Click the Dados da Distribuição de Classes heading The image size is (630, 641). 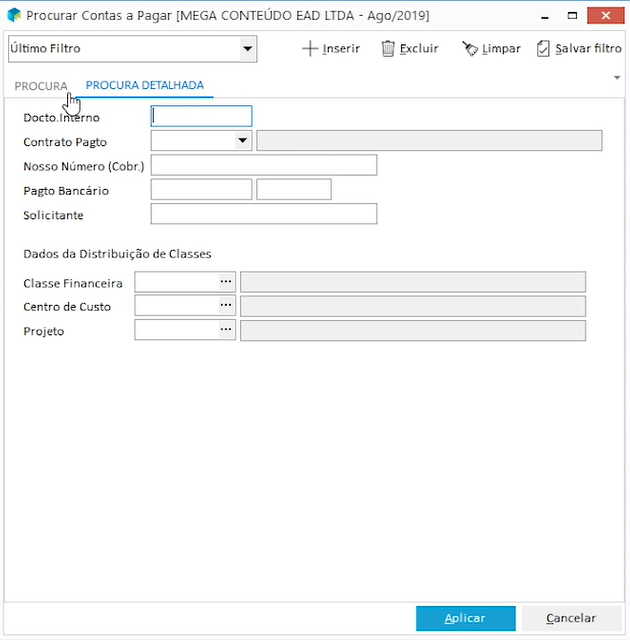117,254
